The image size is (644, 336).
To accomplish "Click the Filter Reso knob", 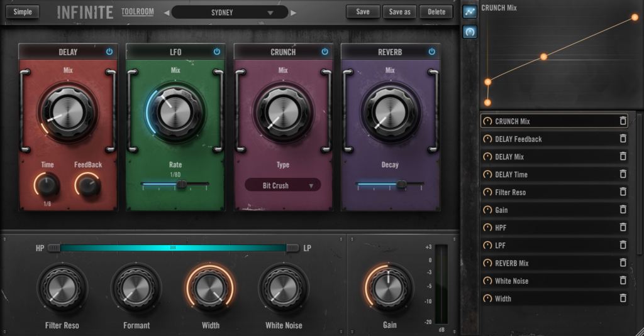I will click(x=62, y=288).
